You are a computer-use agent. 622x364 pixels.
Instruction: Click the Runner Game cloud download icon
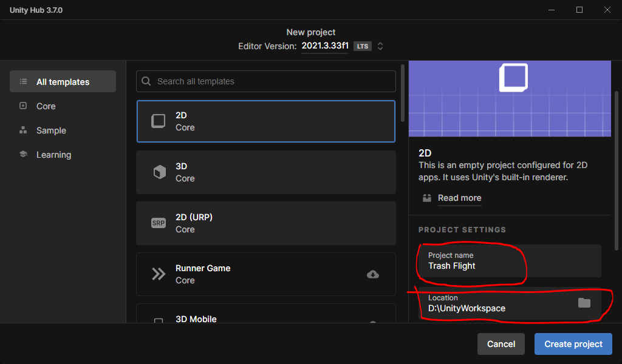(373, 274)
